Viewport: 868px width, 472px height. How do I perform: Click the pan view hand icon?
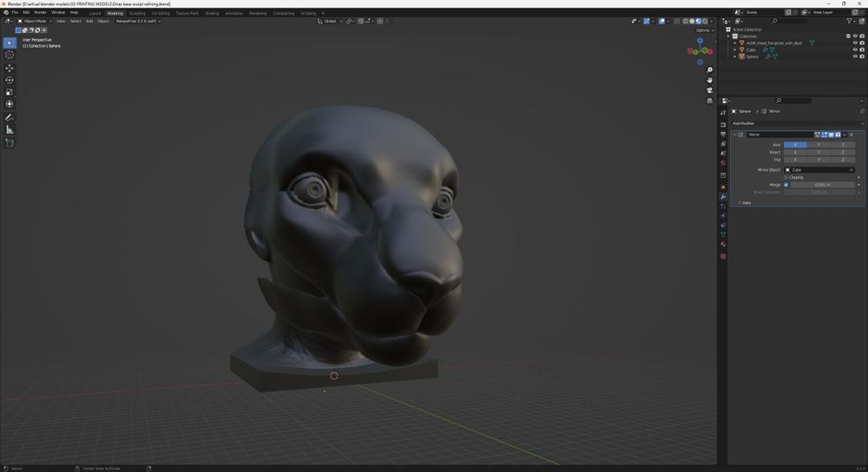709,80
